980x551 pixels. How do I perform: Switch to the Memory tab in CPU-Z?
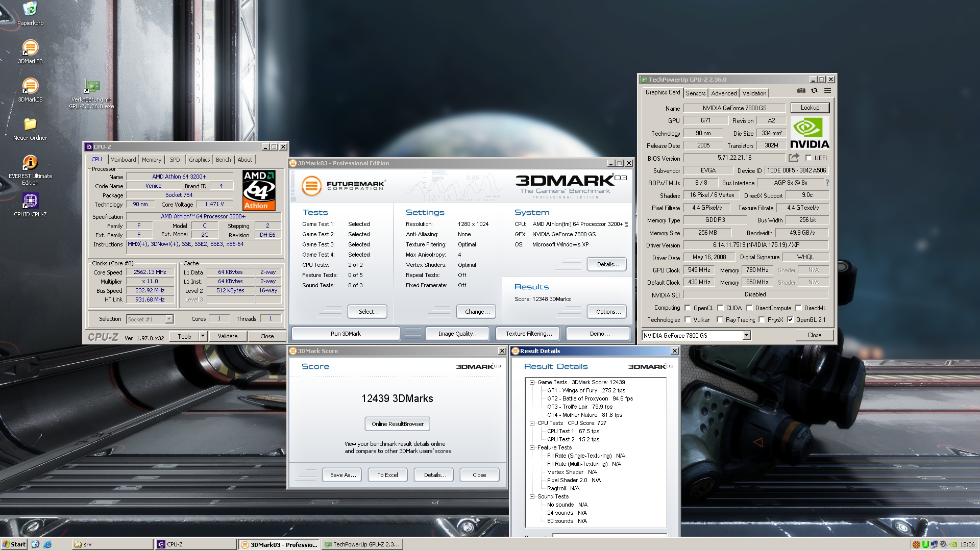152,160
